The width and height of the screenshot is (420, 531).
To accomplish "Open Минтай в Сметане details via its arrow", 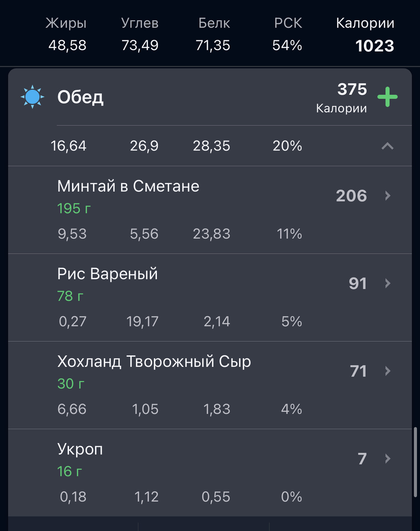I will 388,196.
